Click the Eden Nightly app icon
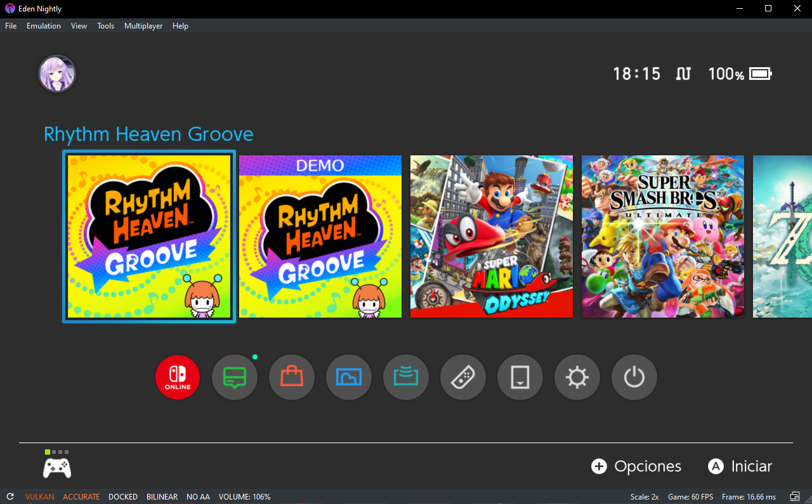812x504 pixels. coord(10,9)
